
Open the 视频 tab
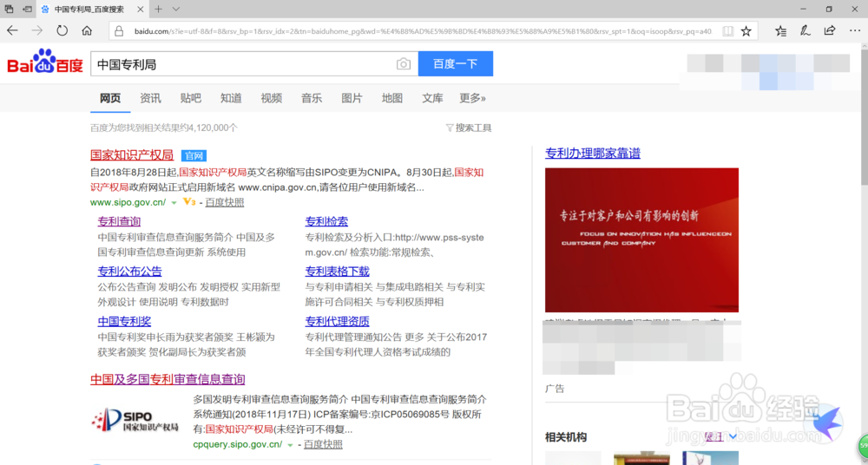[x=271, y=98]
